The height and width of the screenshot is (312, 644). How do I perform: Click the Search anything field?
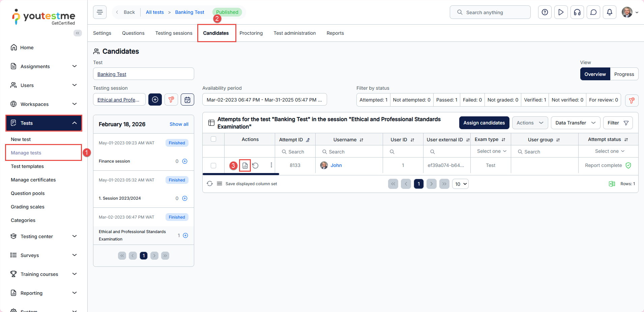tap(490, 12)
